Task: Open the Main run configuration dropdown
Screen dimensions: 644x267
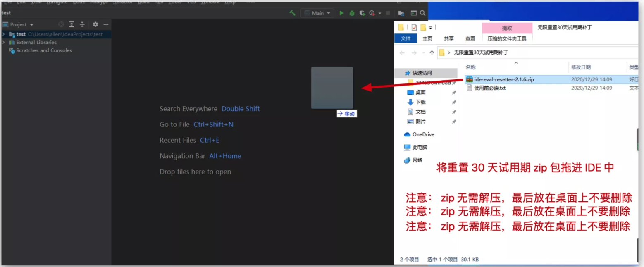Action: tap(317, 13)
